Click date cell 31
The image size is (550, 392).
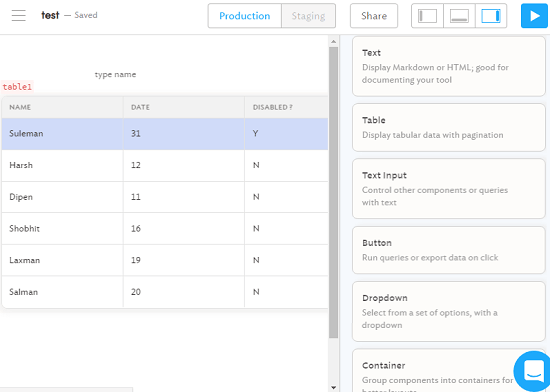[184, 134]
